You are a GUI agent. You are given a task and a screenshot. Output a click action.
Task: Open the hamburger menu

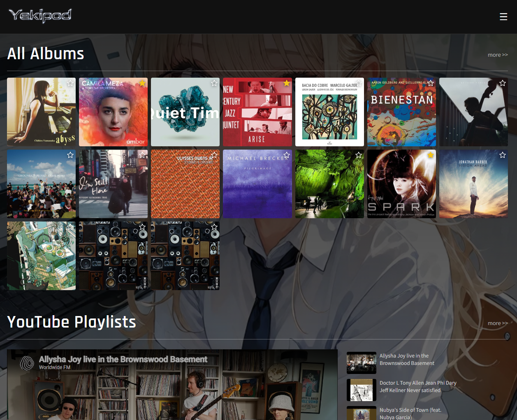503,17
